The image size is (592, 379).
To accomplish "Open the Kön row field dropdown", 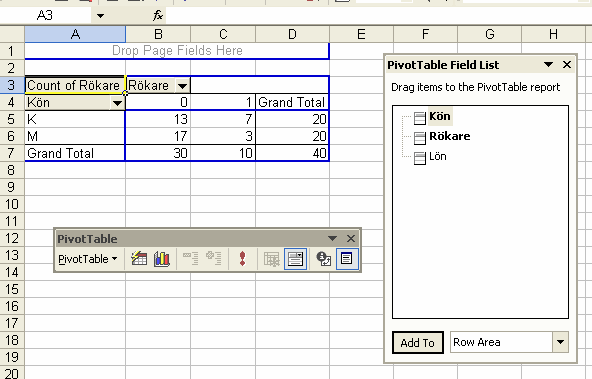I will (117, 103).
